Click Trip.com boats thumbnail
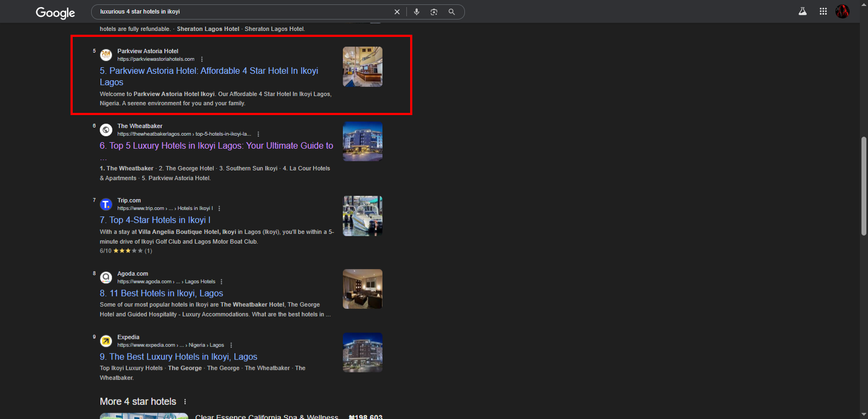Image resolution: width=868 pixels, height=419 pixels. pos(362,216)
